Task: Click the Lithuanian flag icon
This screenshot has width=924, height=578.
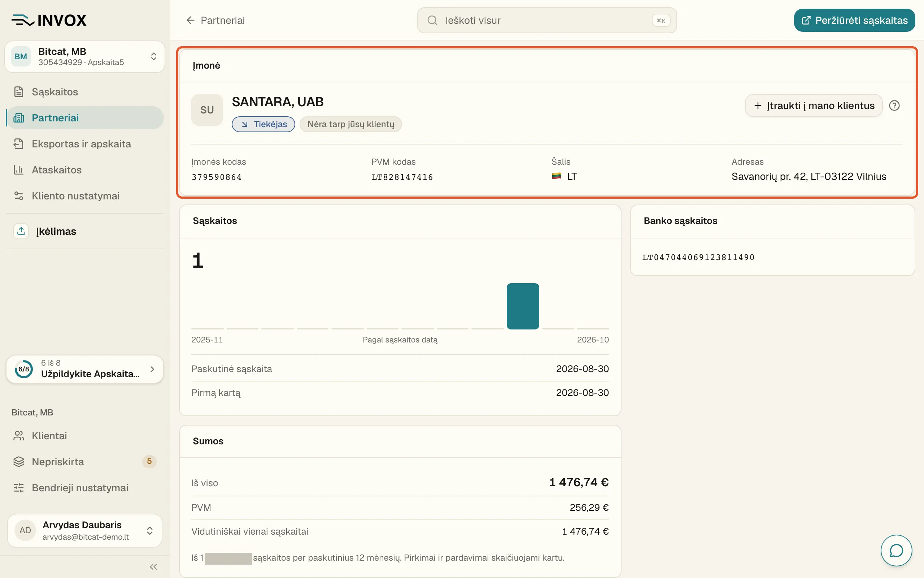Action: click(x=556, y=176)
